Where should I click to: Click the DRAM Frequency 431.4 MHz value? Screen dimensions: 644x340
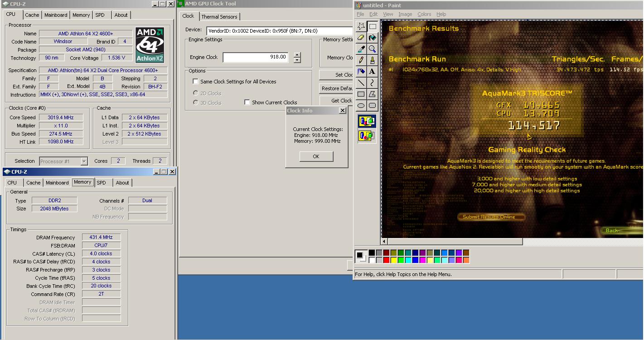click(101, 237)
